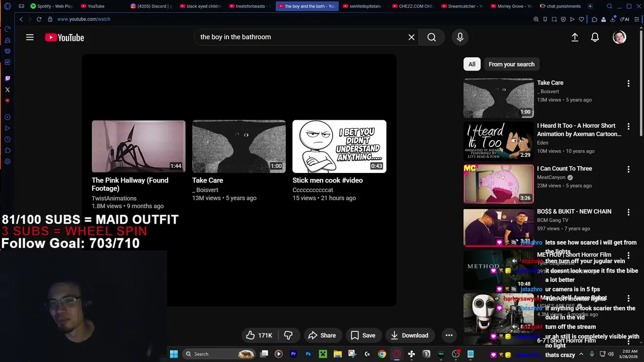The width and height of the screenshot is (644, 362).
Task: Open File Explorer from taskbar
Action: pyautogui.click(x=338, y=354)
